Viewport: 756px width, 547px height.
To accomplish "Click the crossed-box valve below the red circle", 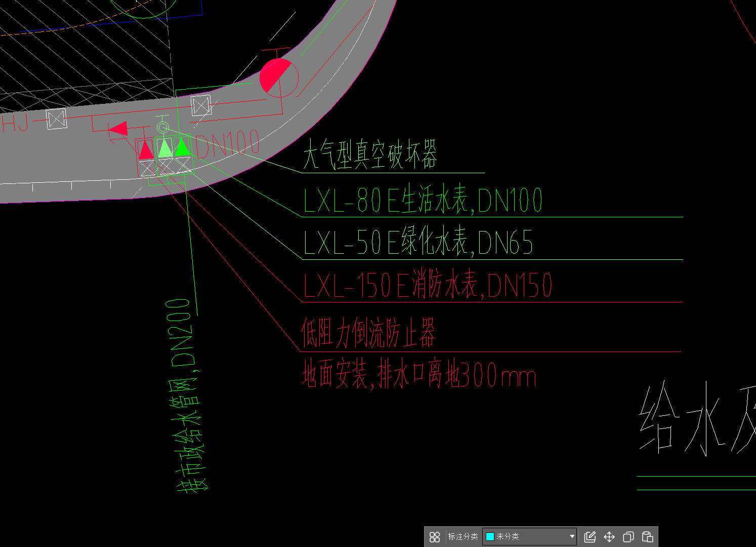I will click(x=201, y=106).
